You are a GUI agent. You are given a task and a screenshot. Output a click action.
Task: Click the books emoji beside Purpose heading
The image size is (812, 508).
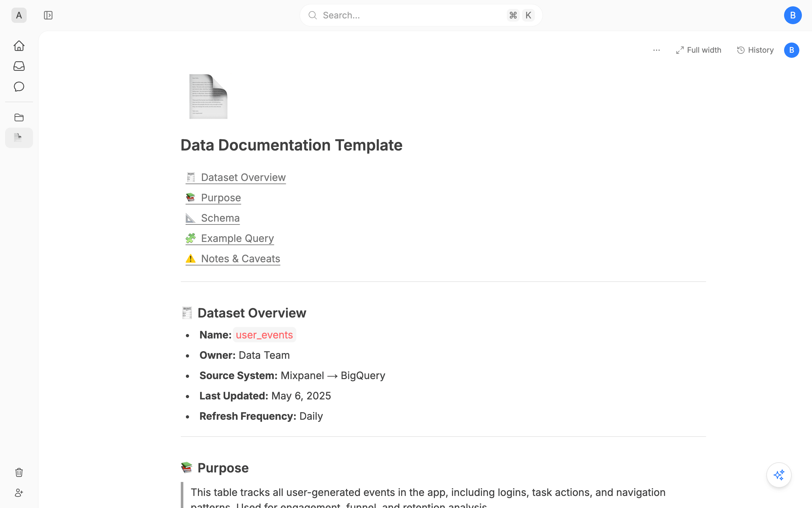tap(187, 467)
